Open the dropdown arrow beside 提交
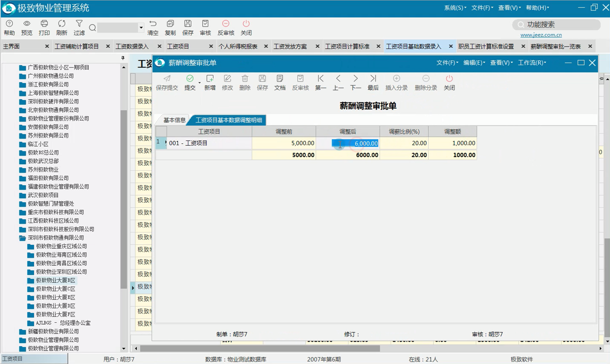The width and height of the screenshot is (610, 364). coord(199,84)
